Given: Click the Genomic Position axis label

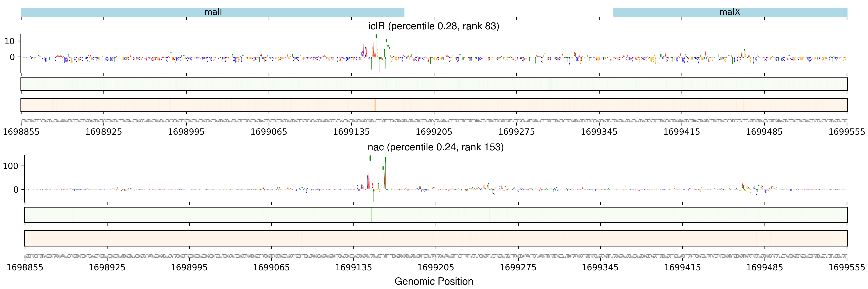Looking at the screenshot, I should 434,281.
